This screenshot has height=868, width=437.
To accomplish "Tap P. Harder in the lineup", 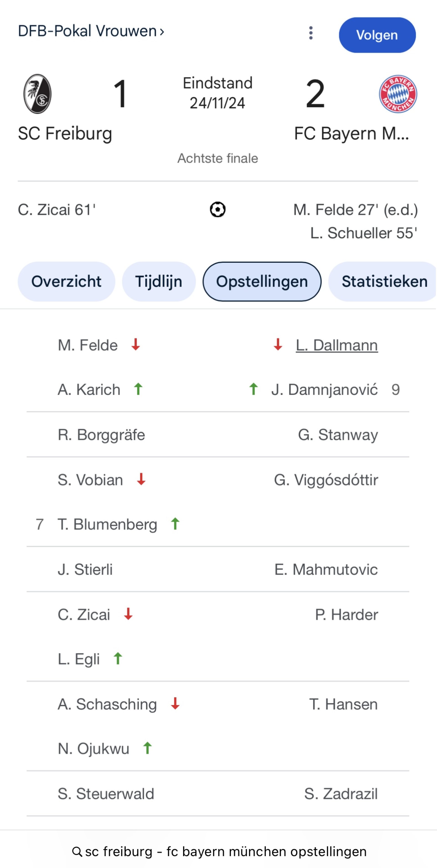I will 346,615.
